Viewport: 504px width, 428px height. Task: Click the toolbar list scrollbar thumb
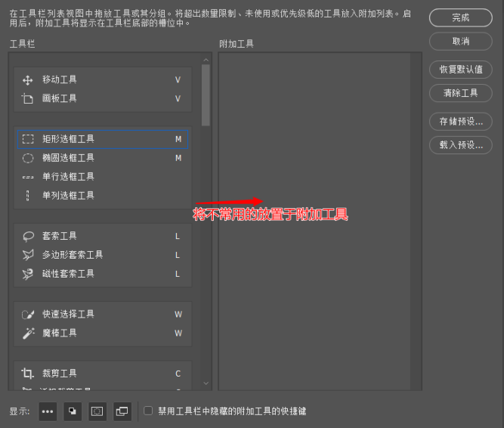[206, 95]
